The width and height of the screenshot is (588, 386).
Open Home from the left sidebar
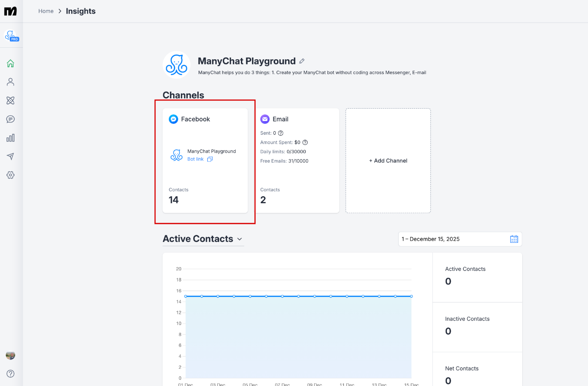10,63
